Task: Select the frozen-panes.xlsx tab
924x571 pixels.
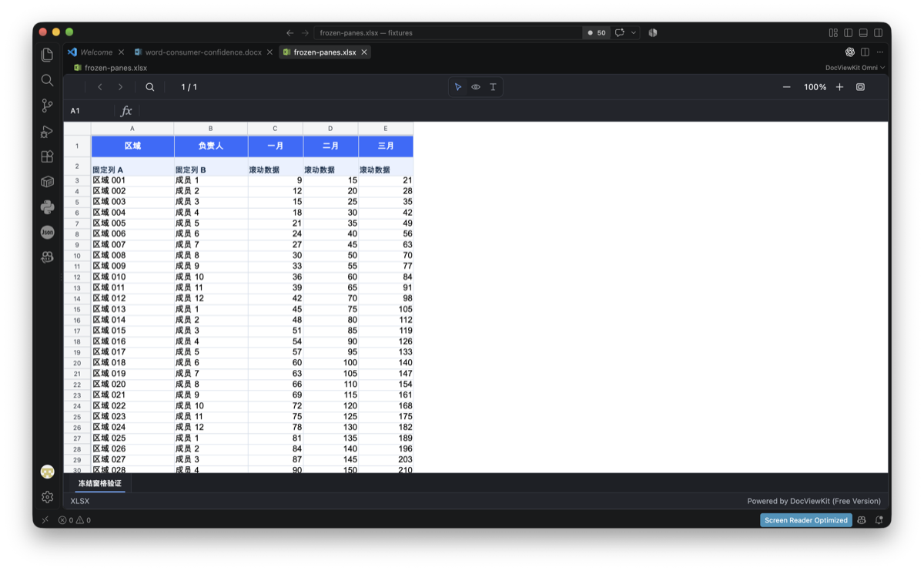Action: [x=325, y=52]
